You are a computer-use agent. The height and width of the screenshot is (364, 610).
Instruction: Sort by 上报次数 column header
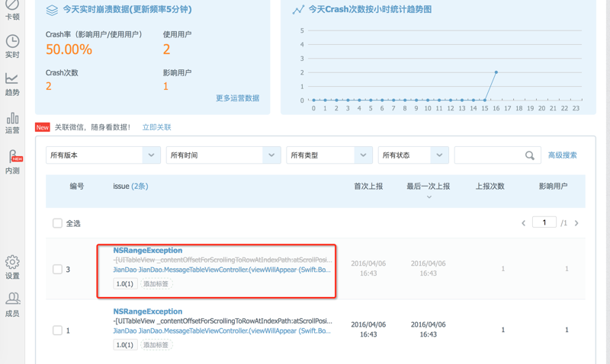(490, 186)
